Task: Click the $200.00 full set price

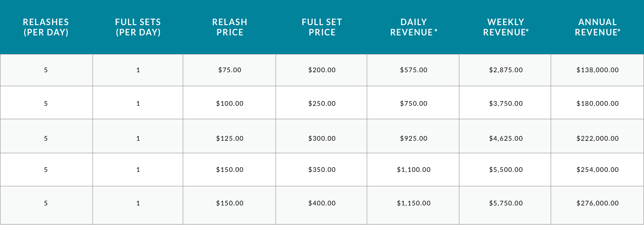Action: pyautogui.click(x=322, y=70)
